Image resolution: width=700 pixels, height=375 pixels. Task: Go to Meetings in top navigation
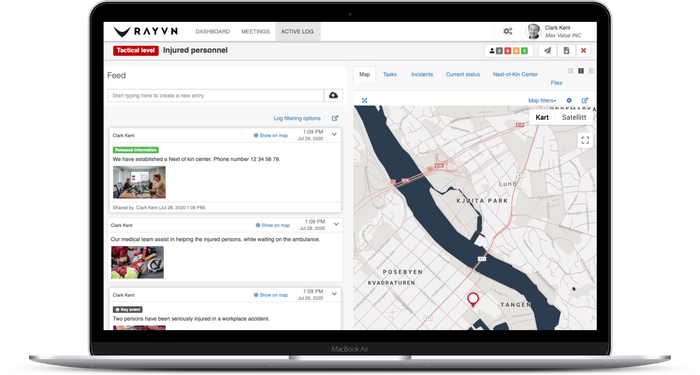pos(255,32)
